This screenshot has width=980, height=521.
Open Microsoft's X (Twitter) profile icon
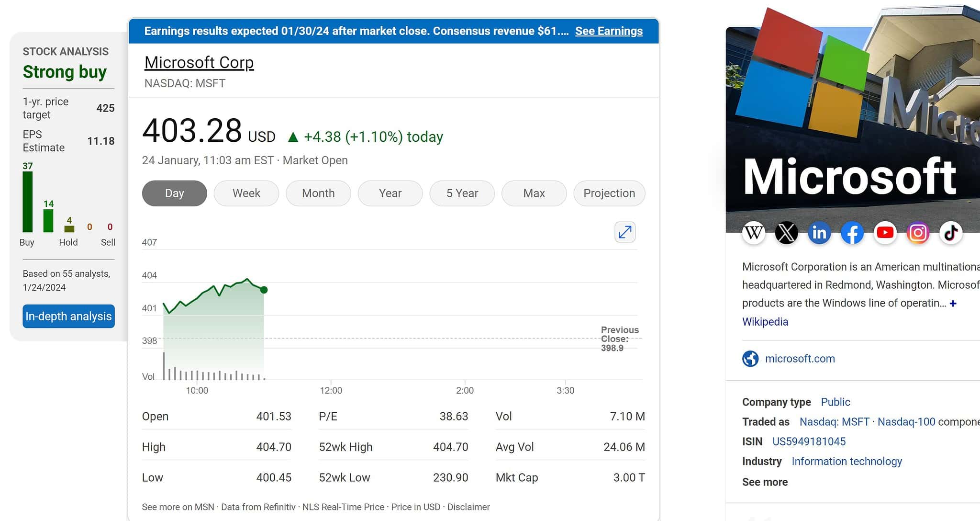click(786, 233)
